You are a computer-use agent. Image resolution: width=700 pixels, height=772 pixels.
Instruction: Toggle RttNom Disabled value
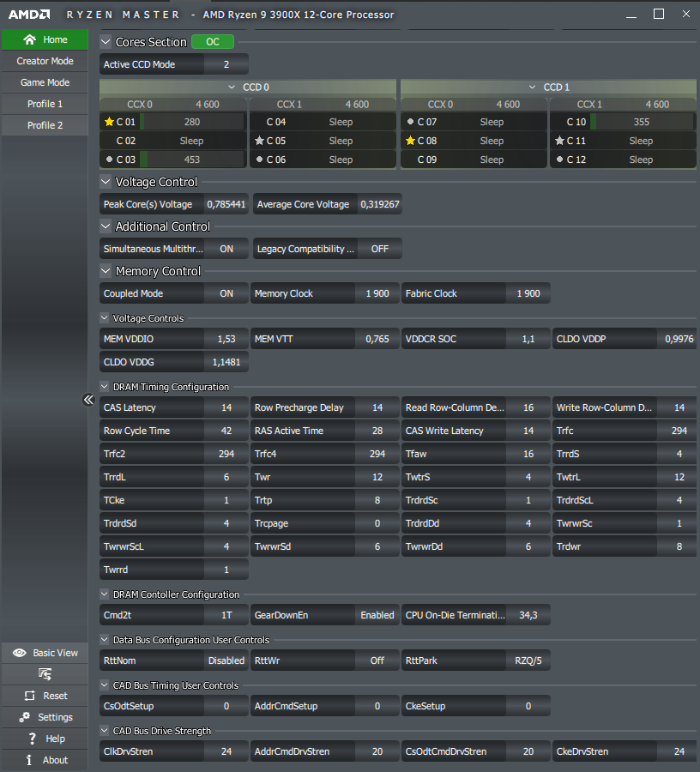tap(226, 660)
